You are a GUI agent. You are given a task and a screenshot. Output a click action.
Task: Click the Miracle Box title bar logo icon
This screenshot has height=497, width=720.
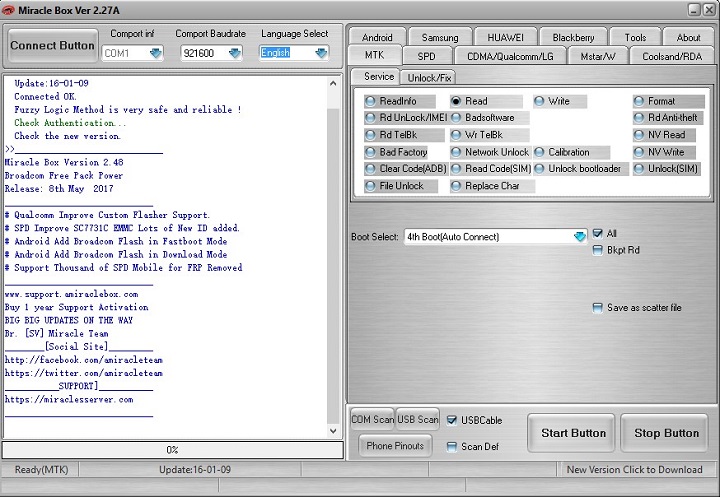click(8, 10)
